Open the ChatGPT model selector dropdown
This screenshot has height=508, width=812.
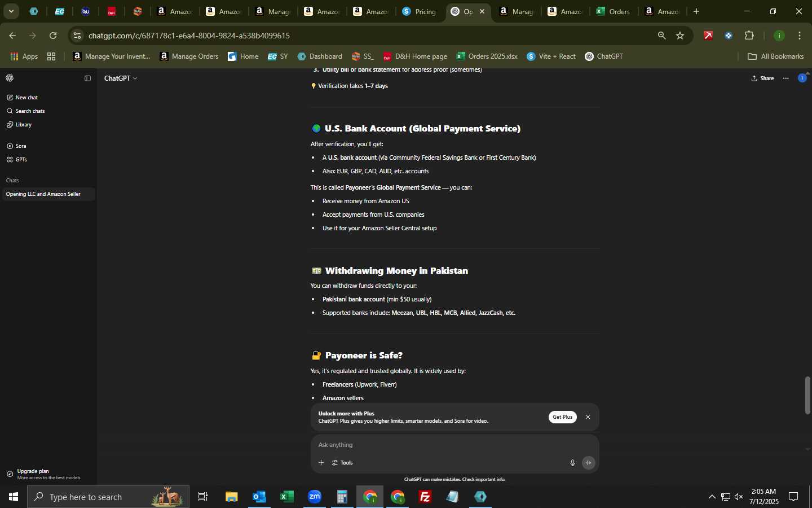point(121,78)
